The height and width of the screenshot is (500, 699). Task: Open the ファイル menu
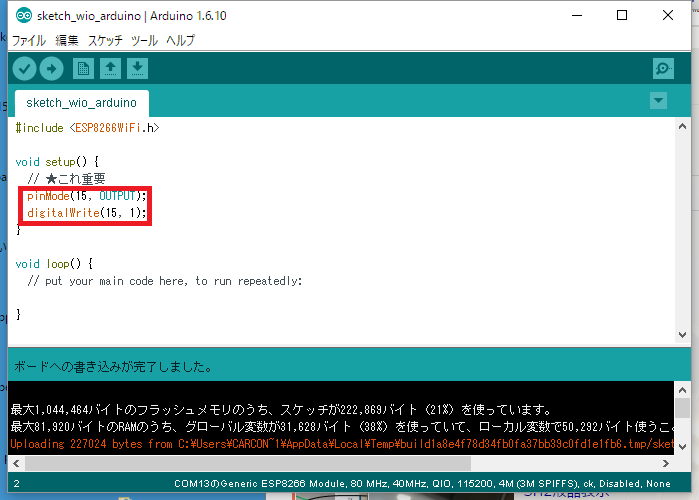click(x=29, y=41)
